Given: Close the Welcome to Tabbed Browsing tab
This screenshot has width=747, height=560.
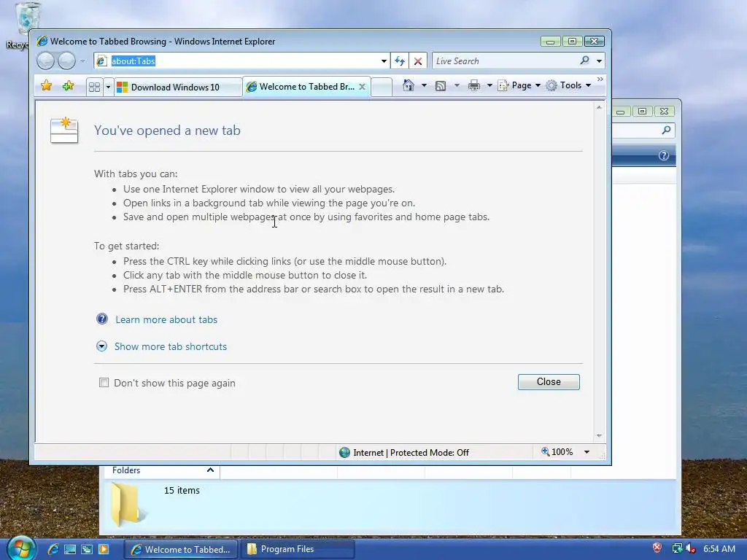Looking at the screenshot, I should (362, 87).
